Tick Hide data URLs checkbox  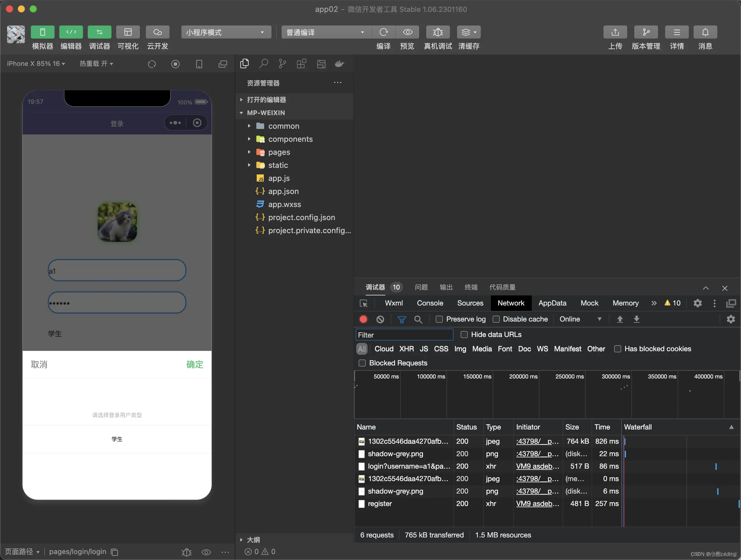(464, 335)
